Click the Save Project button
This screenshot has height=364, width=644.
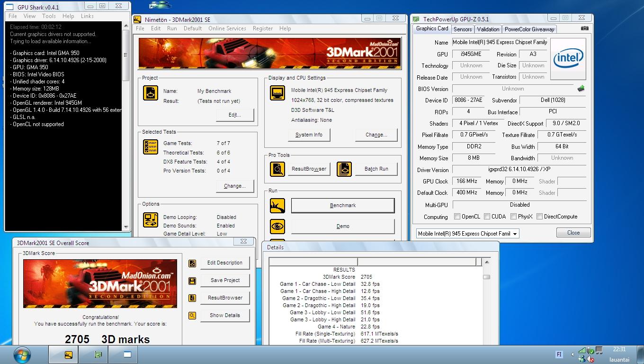click(x=225, y=281)
